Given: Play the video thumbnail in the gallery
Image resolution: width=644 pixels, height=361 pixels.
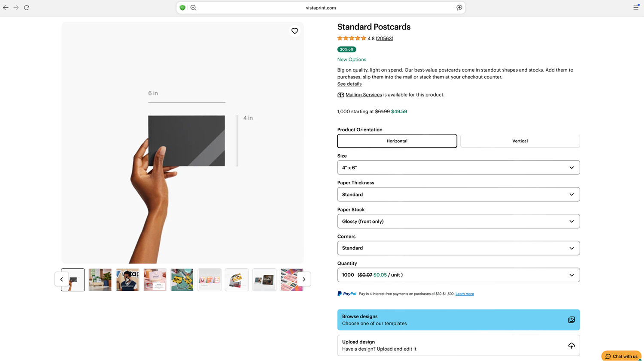Looking at the screenshot, I should (128, 280).
